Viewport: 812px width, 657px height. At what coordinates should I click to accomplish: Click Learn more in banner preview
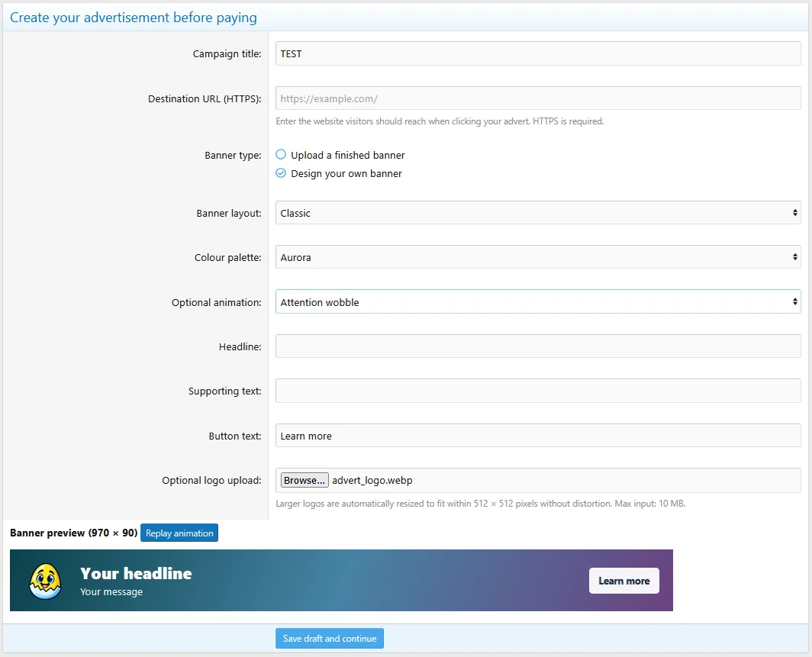[624, 581]
